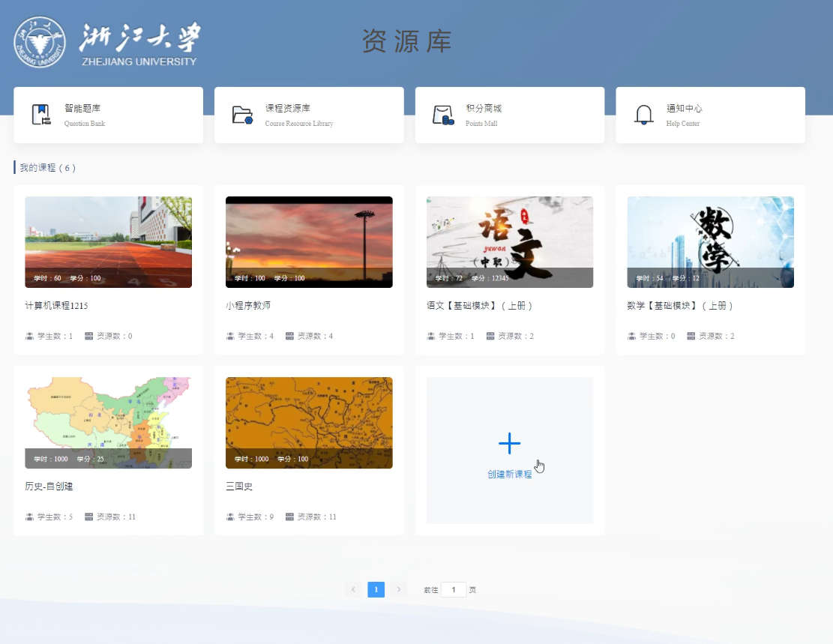Click the Help Center bell icon
This screenshot has height=644, width=833.
click(643, 115)
